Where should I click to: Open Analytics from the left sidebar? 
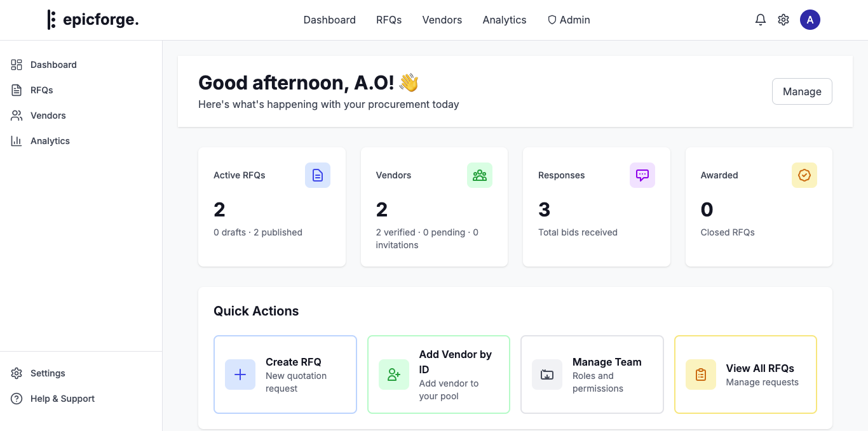50,141
